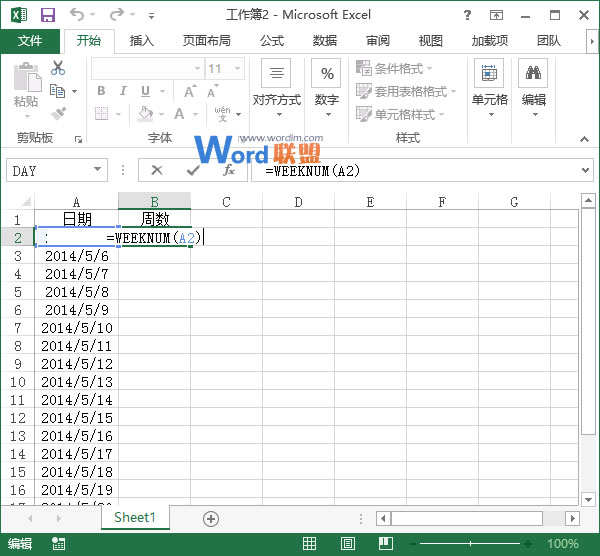Click cell containing 2014/5/10
The width and height of the screenshot is (600, 556).
coord(77,328)
